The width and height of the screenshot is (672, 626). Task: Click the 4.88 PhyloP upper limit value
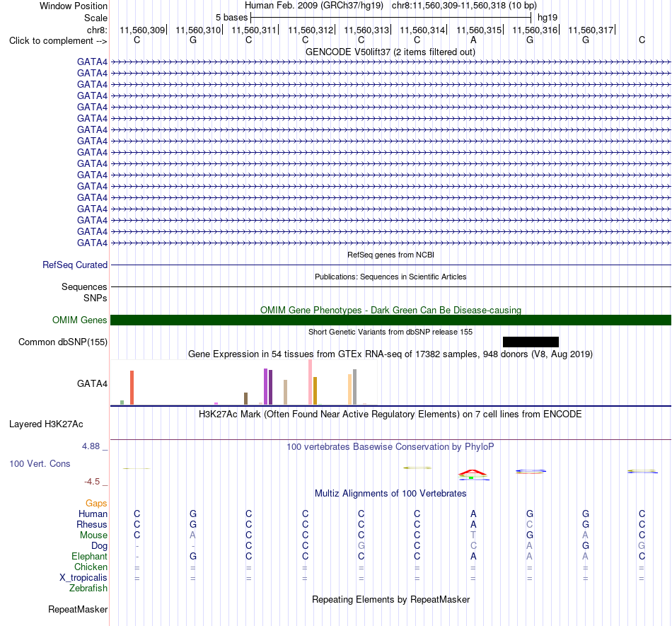pyautogui.click(x=91, y=446)
